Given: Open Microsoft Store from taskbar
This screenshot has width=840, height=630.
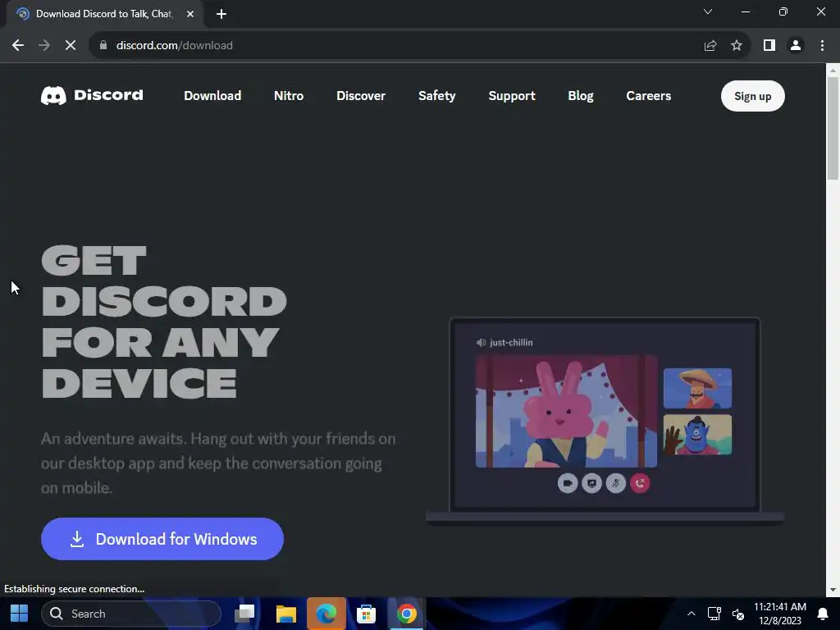Looking at the screenshot, I should pos(367,614).
